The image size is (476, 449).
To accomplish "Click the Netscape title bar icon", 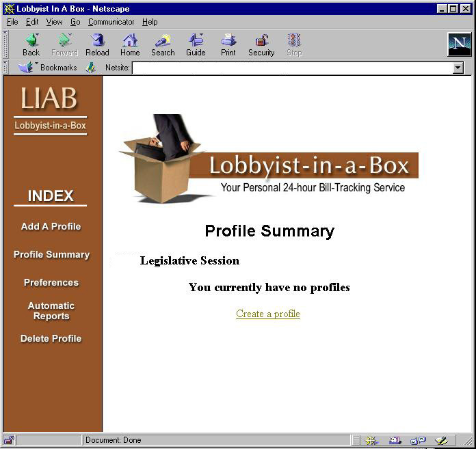I will (10, 9).
